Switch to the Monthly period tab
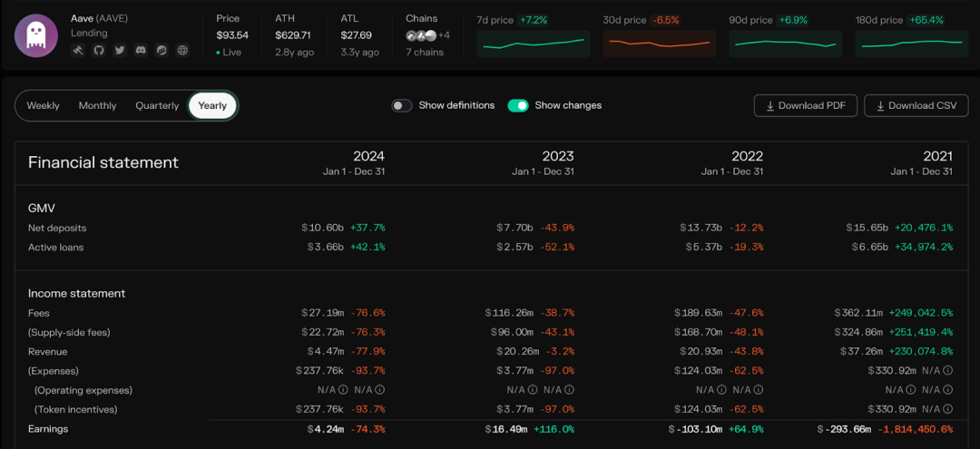The width and height of the screenshot is (980, 449). click(97, 105)
